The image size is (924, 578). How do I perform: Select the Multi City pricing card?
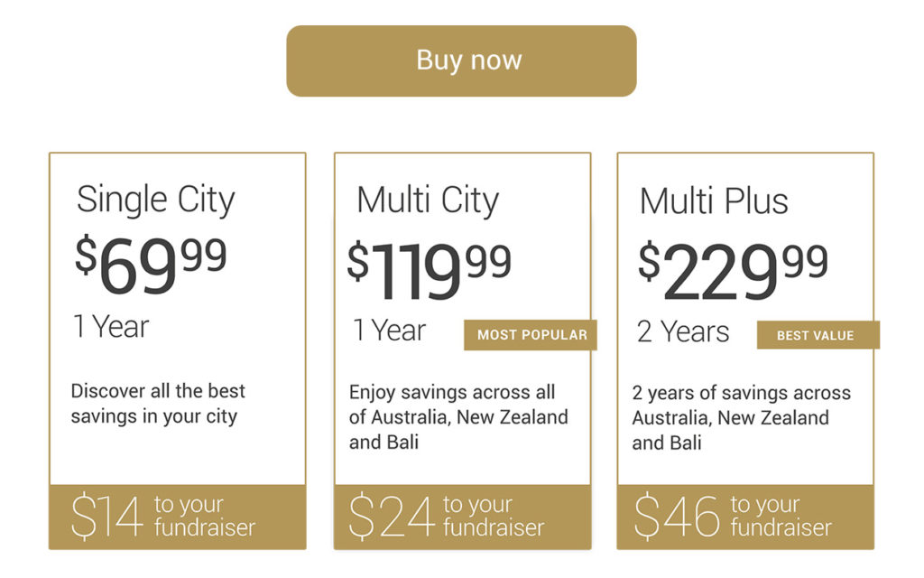coord(463,351)
